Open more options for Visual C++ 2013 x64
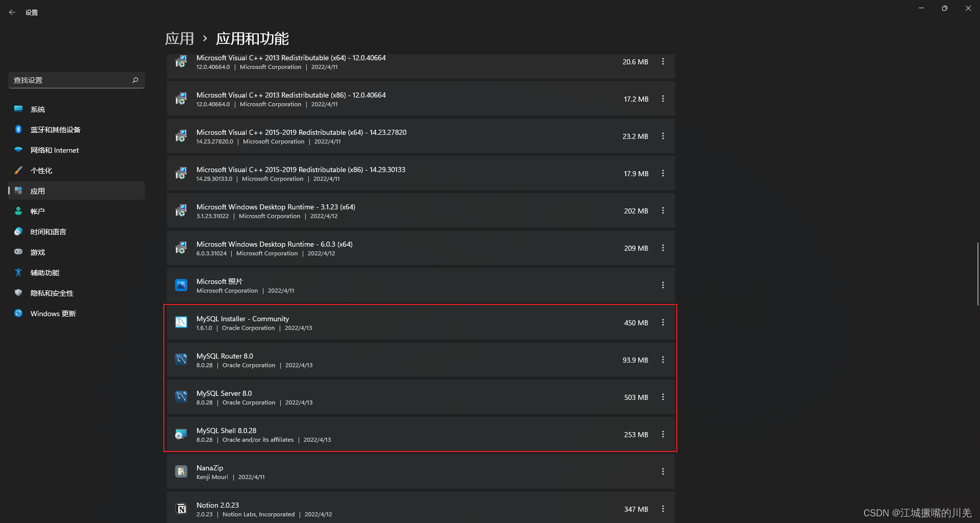Image resolution: width=980 pixels, height=523 pixels. point(663,62)
